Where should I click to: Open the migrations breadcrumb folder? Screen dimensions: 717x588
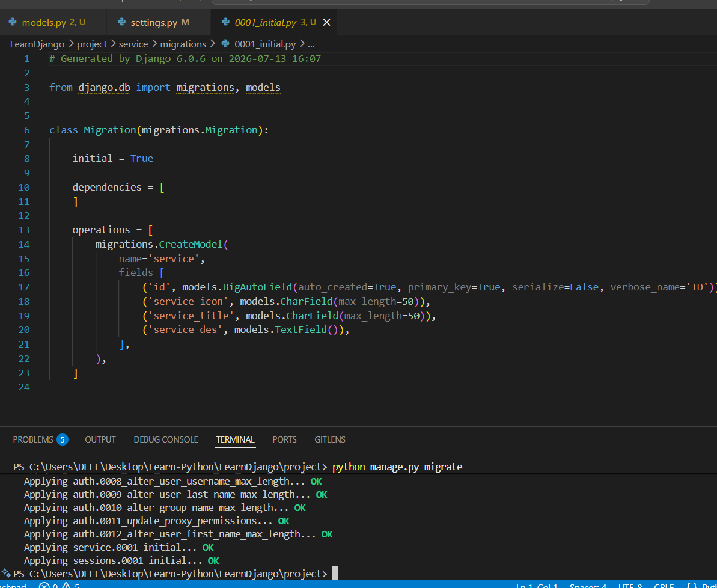pos(183,44)
